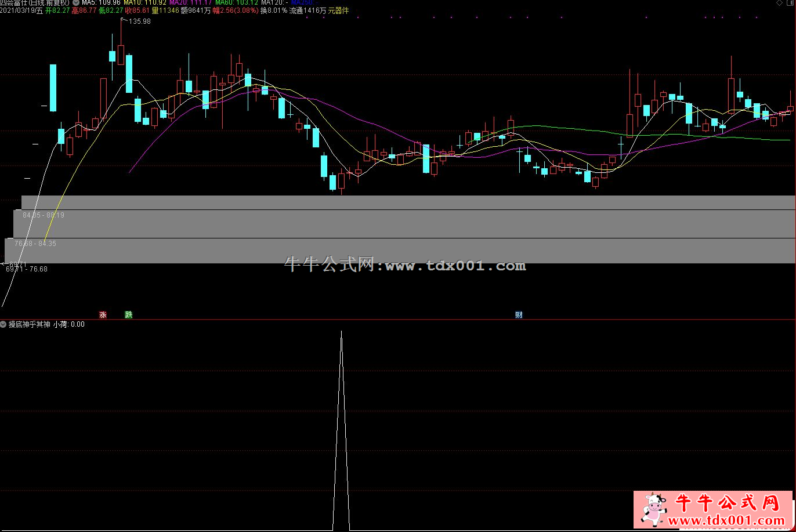This screenshot has height=532, width=796.
Task: Click the 元器件 sector link
Action: [338, 10]
